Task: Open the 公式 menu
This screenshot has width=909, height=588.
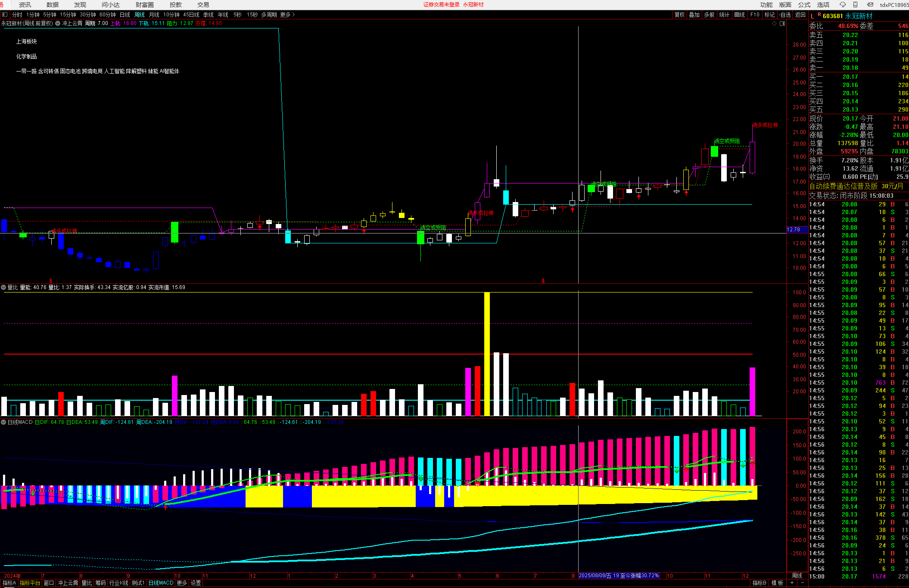Action: point(804,5)
